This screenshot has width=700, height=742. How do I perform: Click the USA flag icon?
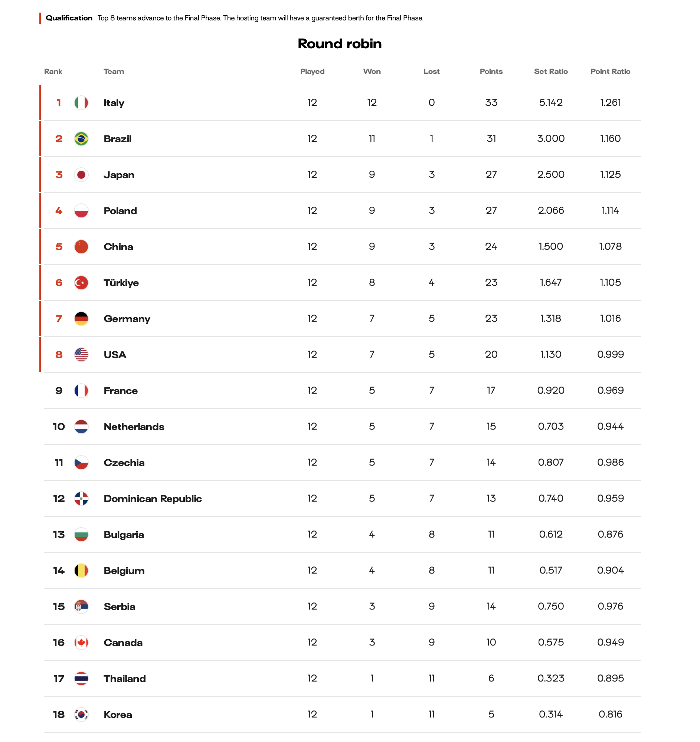click(81, 355)
